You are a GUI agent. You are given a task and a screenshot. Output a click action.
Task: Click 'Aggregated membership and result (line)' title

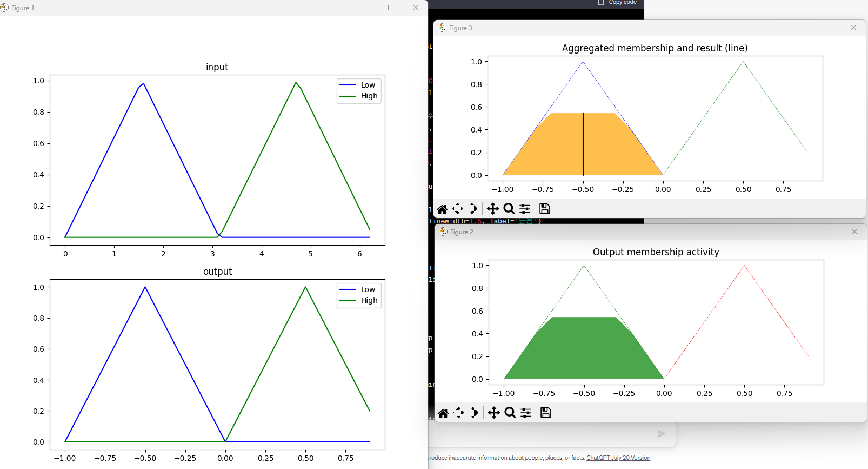click(x=655, y=48)
